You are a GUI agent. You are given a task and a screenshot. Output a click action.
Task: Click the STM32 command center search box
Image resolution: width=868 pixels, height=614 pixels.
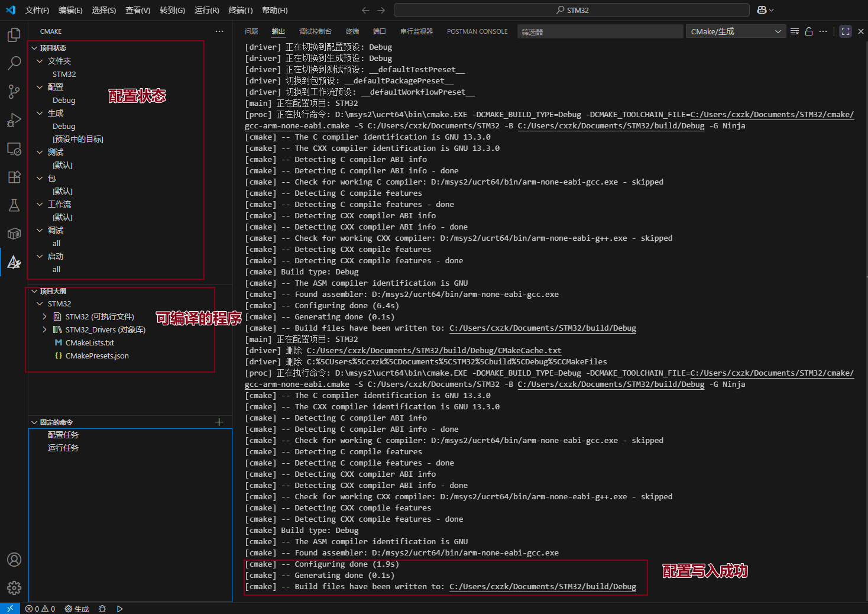[x=572, y=10]
